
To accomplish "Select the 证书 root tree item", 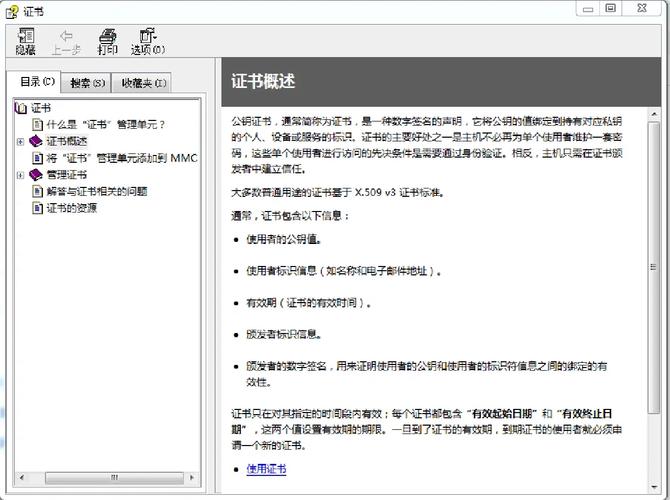I will (x=41, y=108).
